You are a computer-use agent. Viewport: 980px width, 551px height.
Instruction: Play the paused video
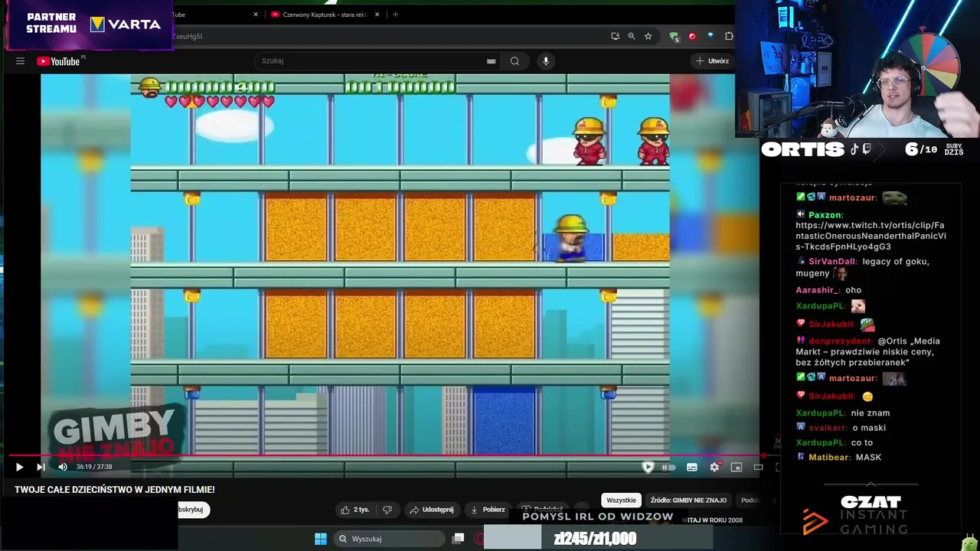[x=19, y=467]
